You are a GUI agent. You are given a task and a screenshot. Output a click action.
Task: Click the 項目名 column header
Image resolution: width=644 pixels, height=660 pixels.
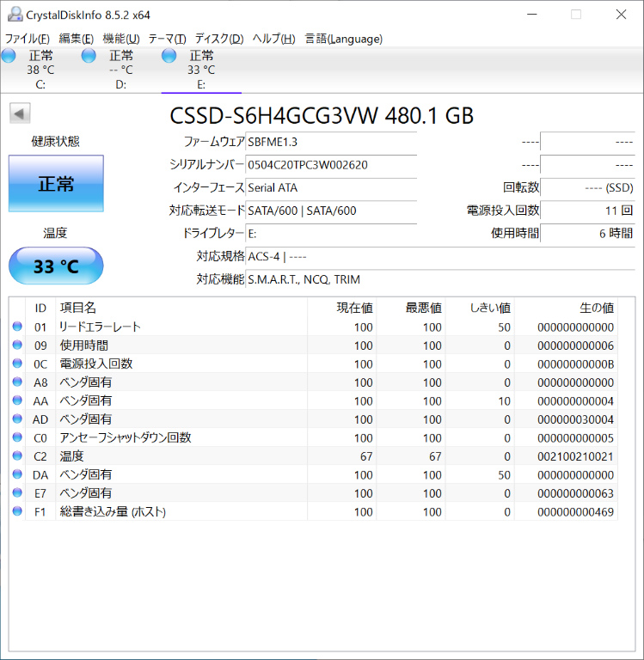click(77, 308)
